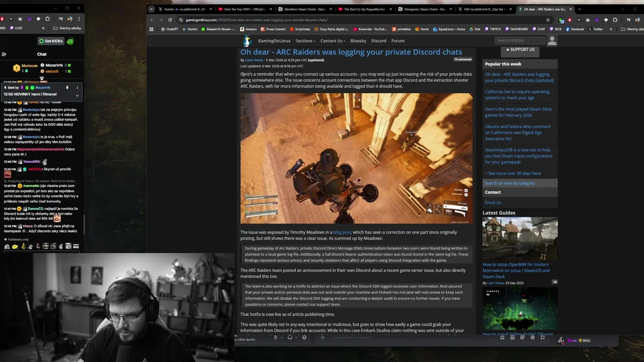Open a new browser tab
The image size is (644, 362).
tap(579, 9)
